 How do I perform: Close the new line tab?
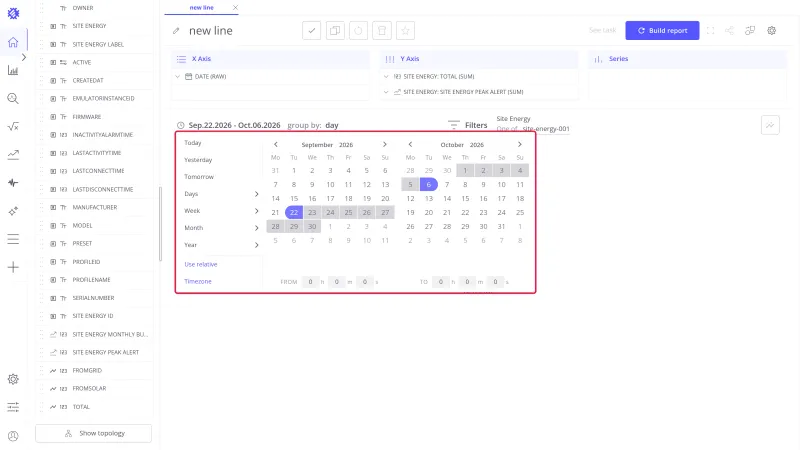[235, 8]
